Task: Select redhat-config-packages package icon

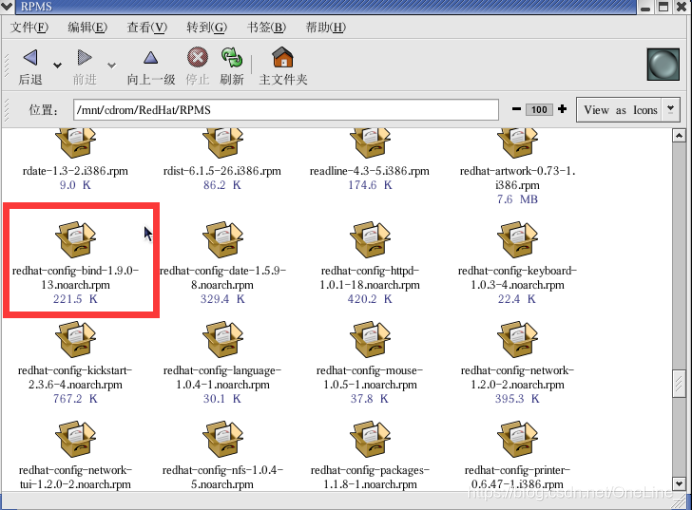Action: tap(370, 439)
